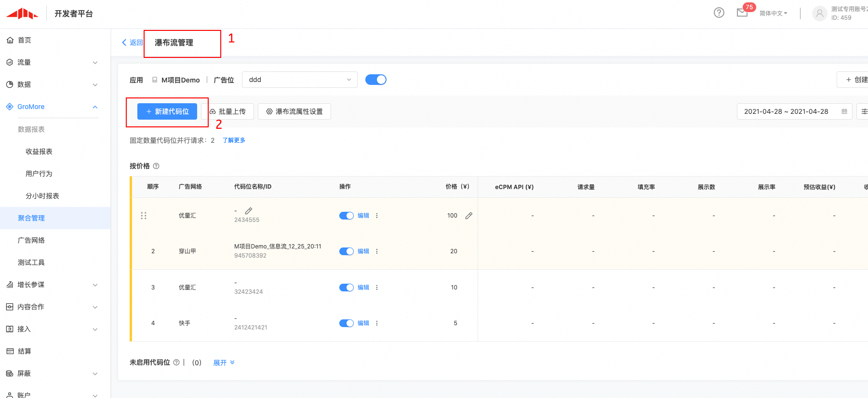Click the 创建 button at top right
Screen dimensions: 868x398
[853, 80]
